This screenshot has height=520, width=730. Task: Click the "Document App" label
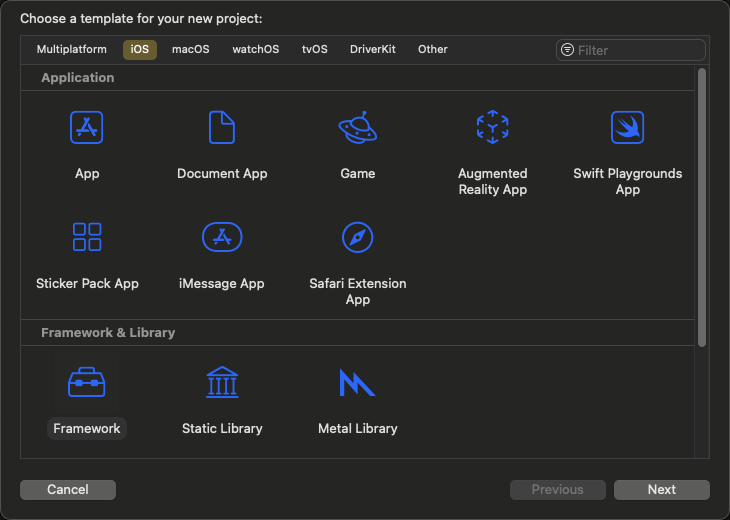point(222,174)
